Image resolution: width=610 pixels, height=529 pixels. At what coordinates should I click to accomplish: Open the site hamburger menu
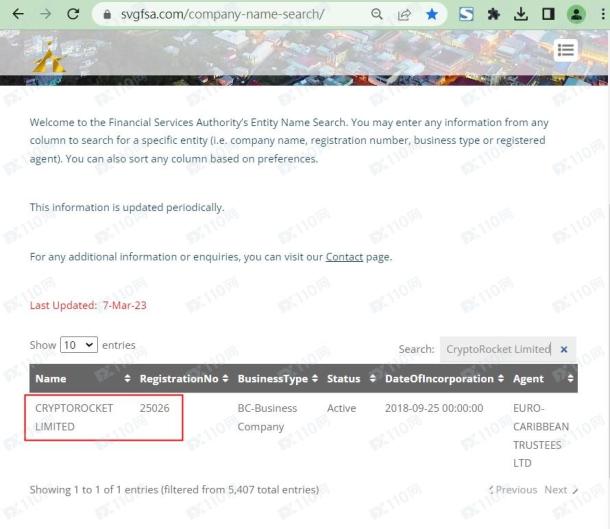tap(566, 50)
